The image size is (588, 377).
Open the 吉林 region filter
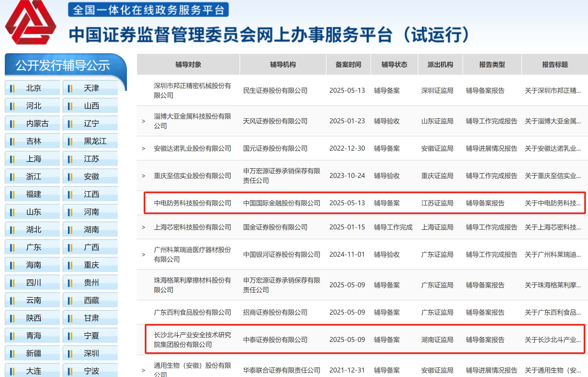click(32, 141)
